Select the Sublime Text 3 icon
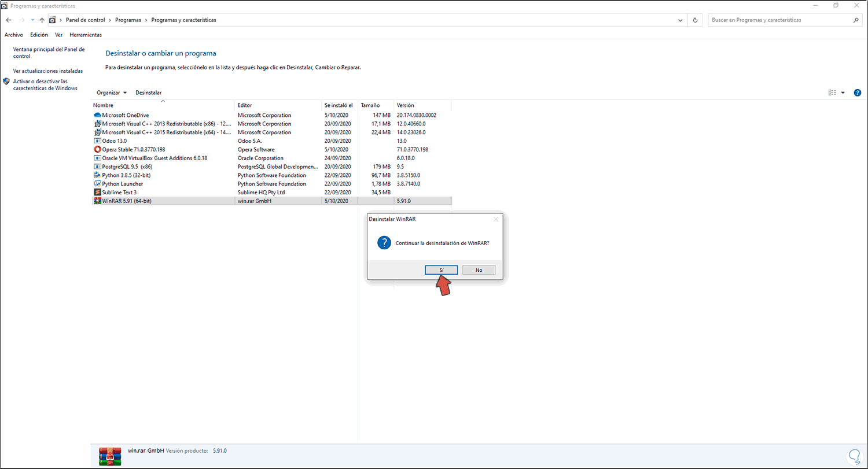The image size is (868, 469). point(97,192)
